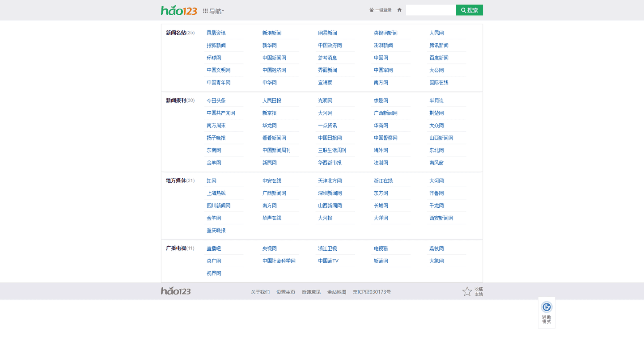644x362 pixels.
Task: Open 新京报
Action: point(270,113)
